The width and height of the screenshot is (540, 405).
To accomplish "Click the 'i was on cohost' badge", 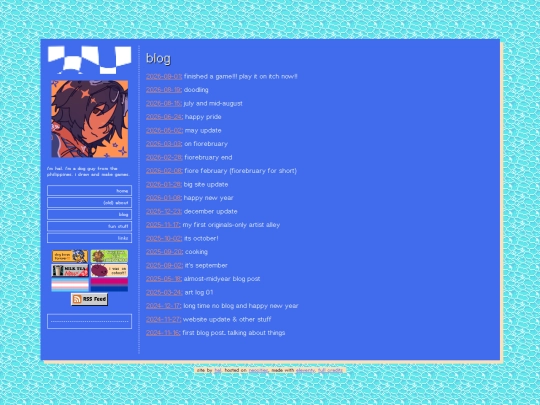I will (109, 270).
